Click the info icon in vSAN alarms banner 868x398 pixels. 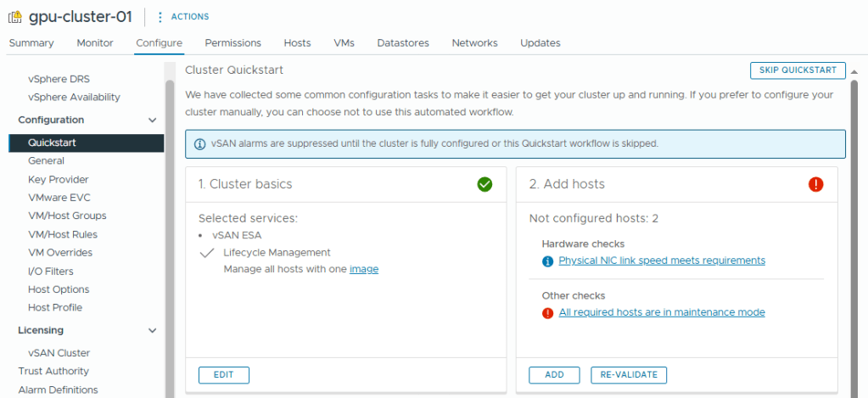(x=200, y=143)
